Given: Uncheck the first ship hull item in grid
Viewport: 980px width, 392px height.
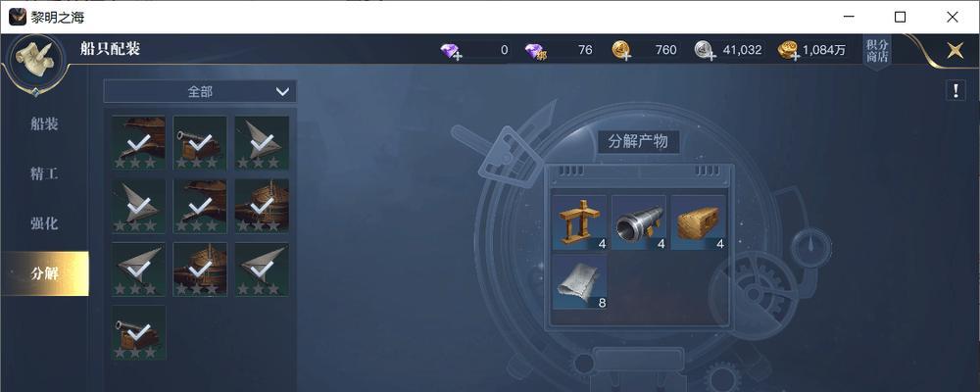Looking at the screenshot, I should (x=139, y=142).
